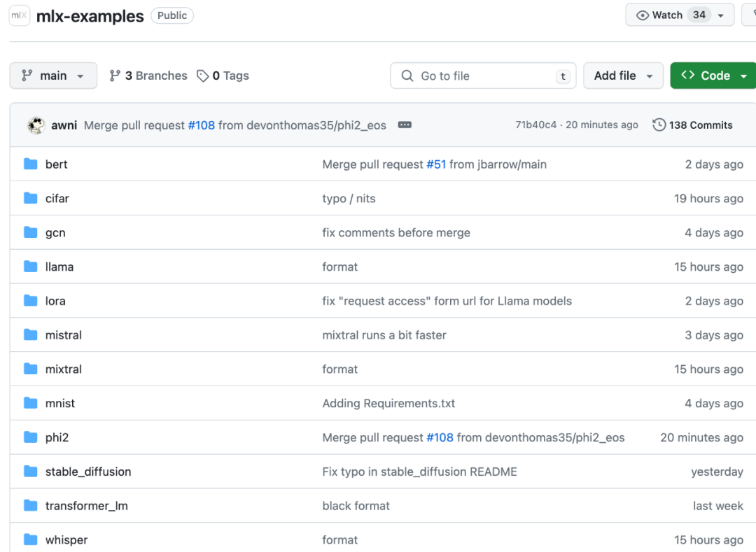This screenshot has height=552, width=756.
Task: Open the mixtral directory
Action: tap(64, 369)
